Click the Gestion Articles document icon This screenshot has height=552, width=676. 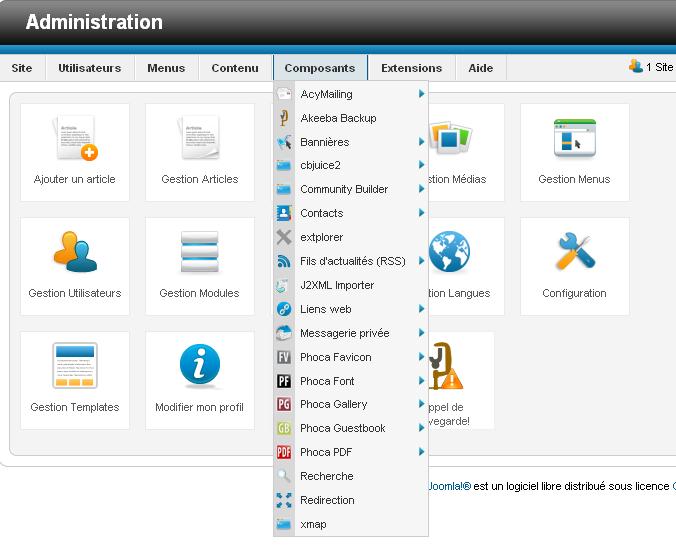[x=199, y=137]
